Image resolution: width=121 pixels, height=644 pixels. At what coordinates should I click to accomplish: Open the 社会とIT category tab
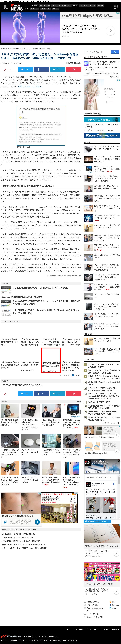75,5
